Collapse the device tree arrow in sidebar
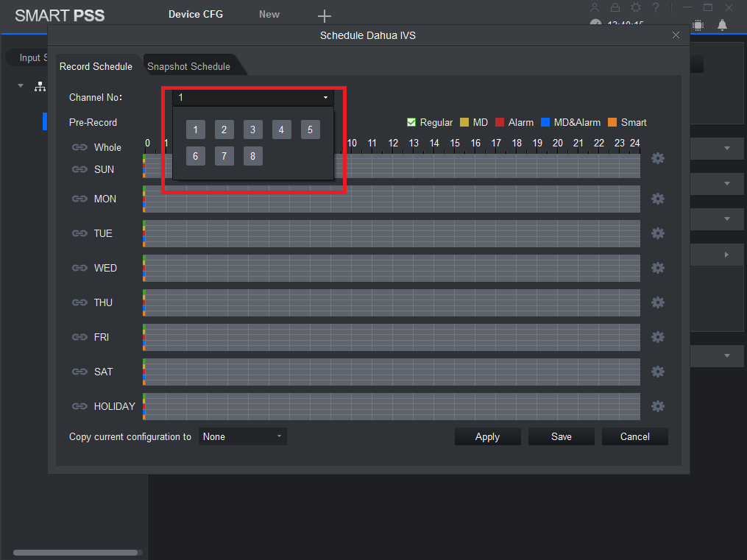This screenshot has width=747, height=560. click(21, 85)
